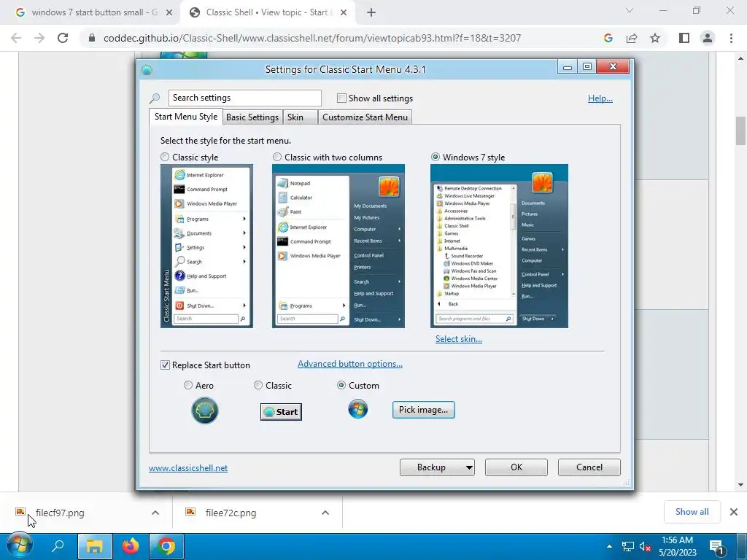The image size is (747, 560).
Task: Toggle Chrome side panel
Action: (684, 38)
